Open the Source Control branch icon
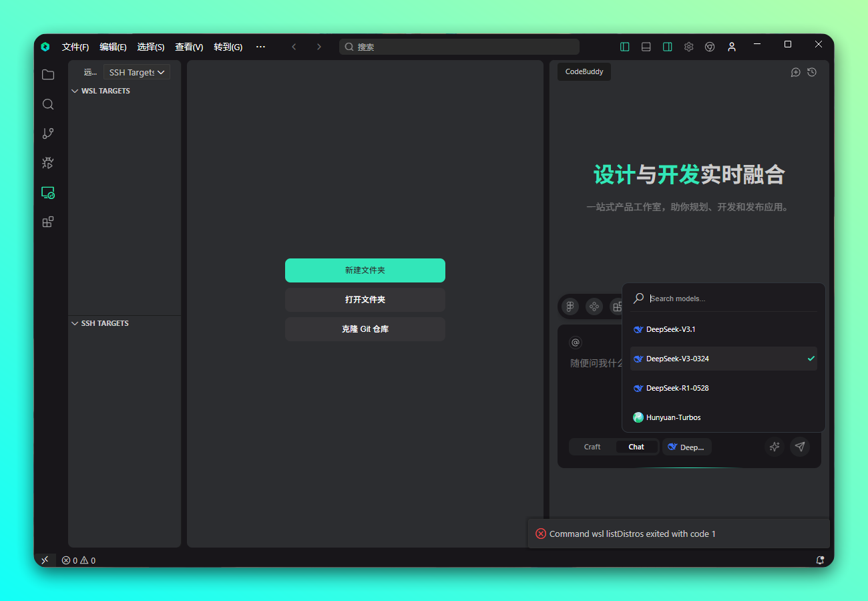Viewport: 868px width, 601px height. 48,134
